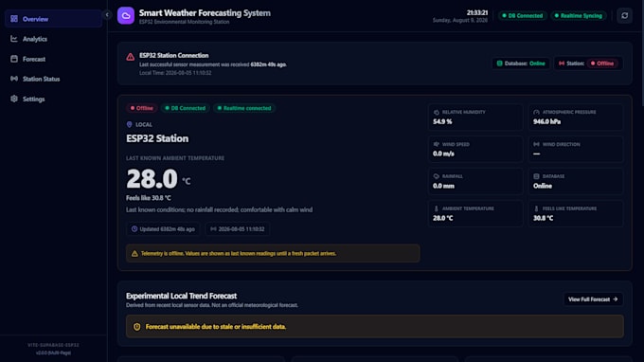The image size is (644, 362).
Task: Click the warning triangle in connection alert
Action: [x=130, y=57]
